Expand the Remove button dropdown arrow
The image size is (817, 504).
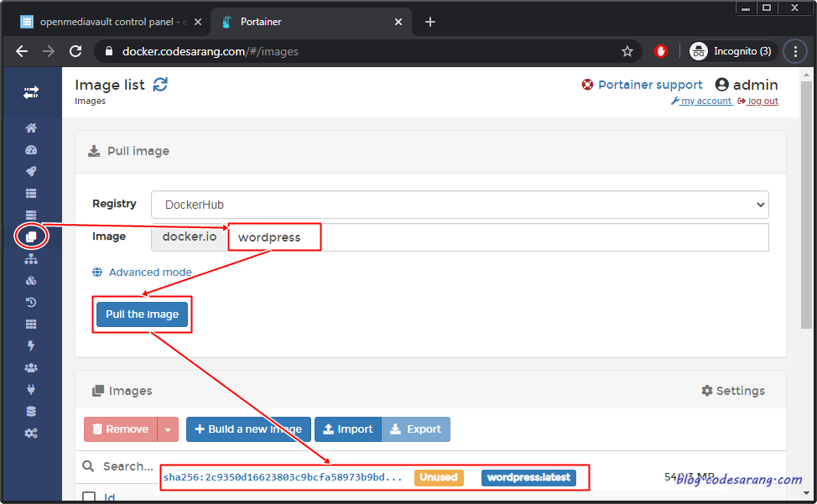168,429
